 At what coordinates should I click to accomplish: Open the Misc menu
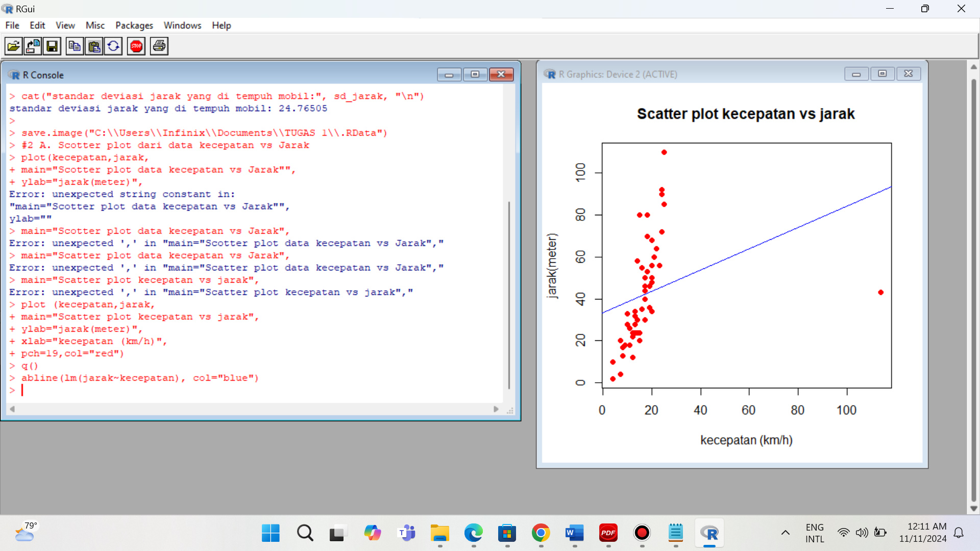click(95, 26)
